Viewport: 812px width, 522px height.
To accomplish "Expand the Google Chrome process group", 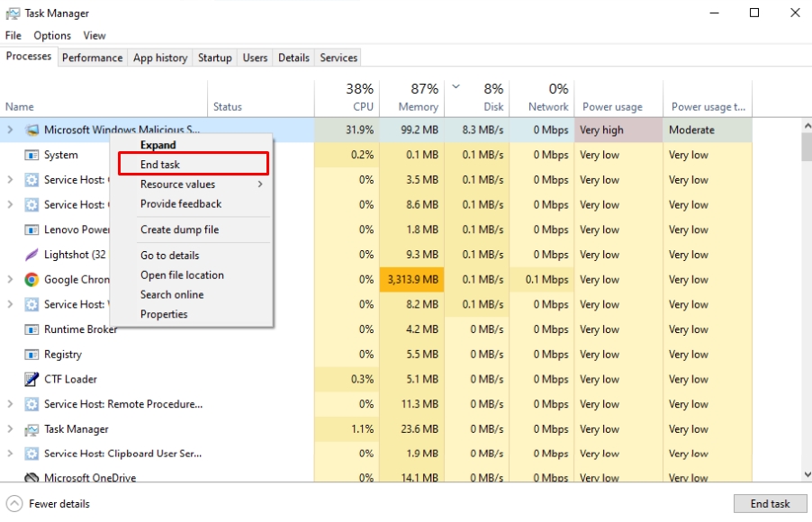I will click(x=10, y=280).
